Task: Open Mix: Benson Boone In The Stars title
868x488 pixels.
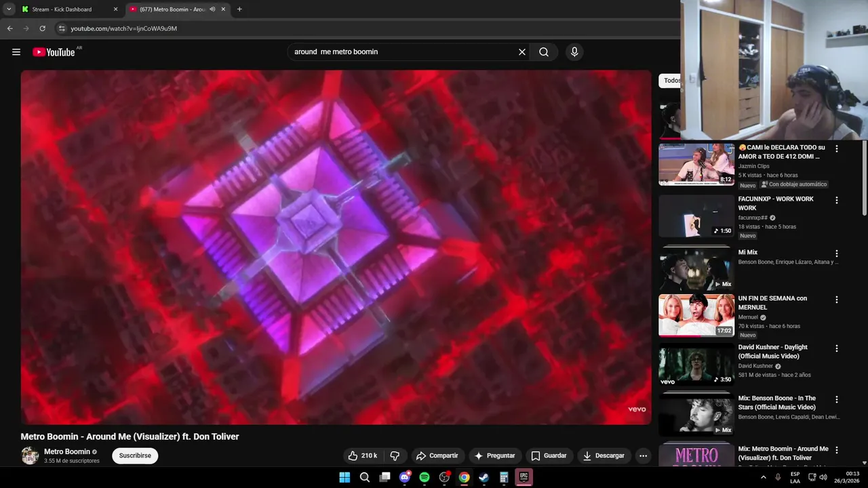Action: click(777, 403)
